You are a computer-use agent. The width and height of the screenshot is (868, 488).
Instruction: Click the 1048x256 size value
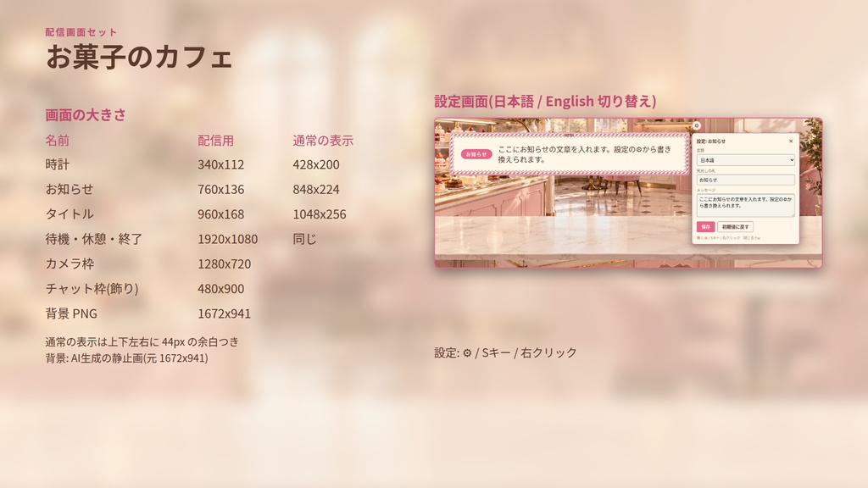(x=320, y=214)
